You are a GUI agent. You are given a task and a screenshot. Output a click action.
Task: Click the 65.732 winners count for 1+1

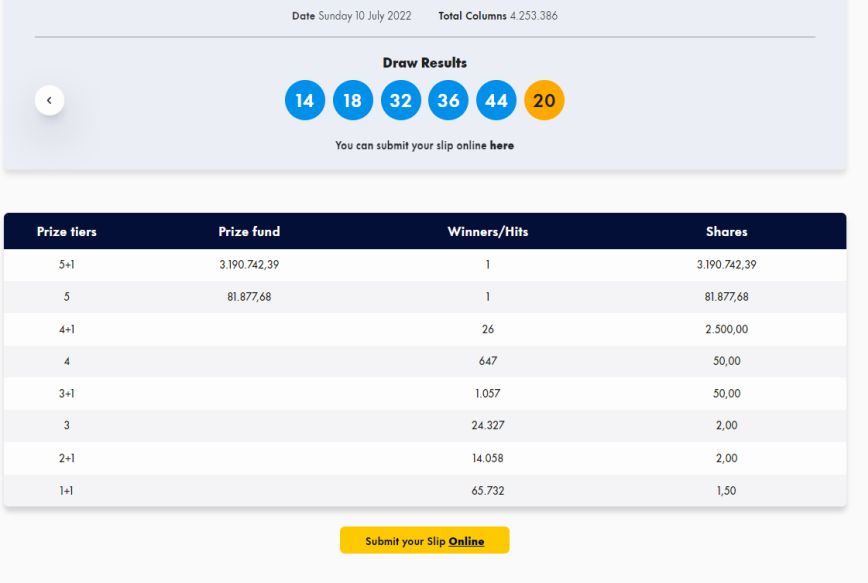[x=488, y=491]
